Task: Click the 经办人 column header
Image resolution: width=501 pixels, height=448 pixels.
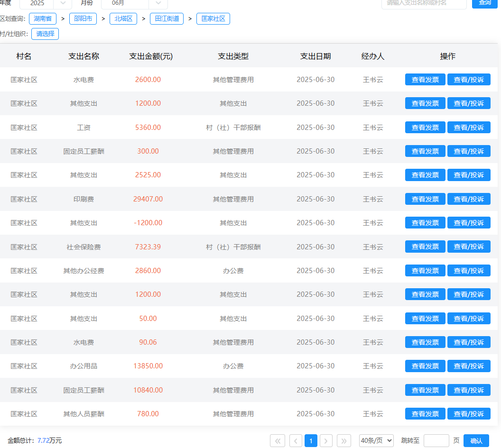Action: [372, 56]
